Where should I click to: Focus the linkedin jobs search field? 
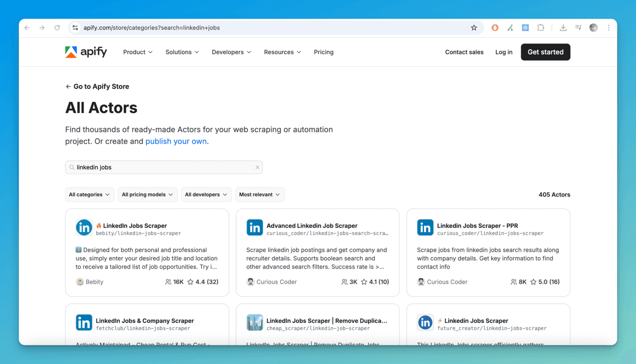point(163,167)
